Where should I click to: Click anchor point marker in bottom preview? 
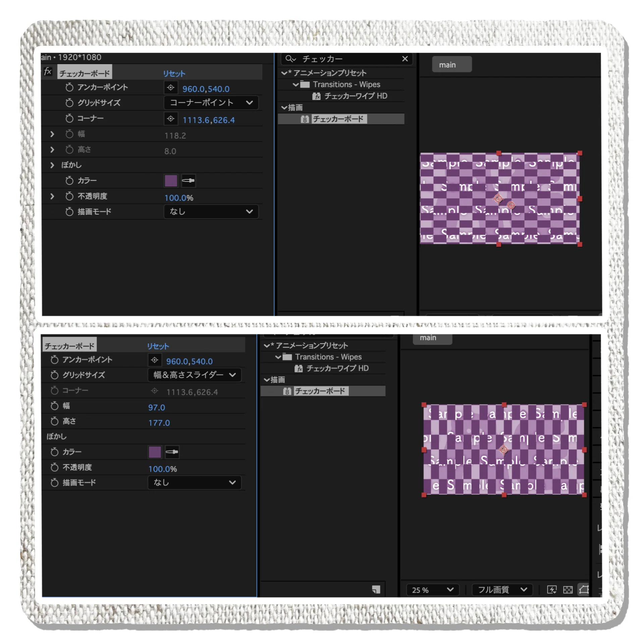coord(503,449)
